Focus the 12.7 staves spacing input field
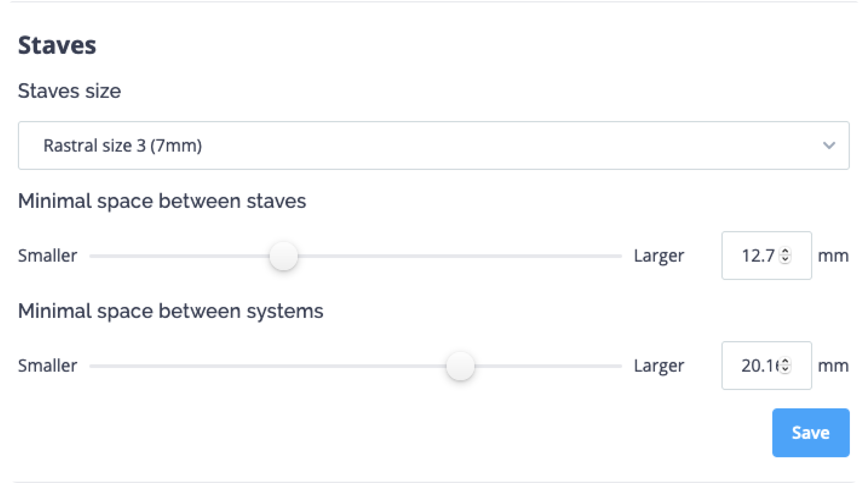 (x=757, y=255)
